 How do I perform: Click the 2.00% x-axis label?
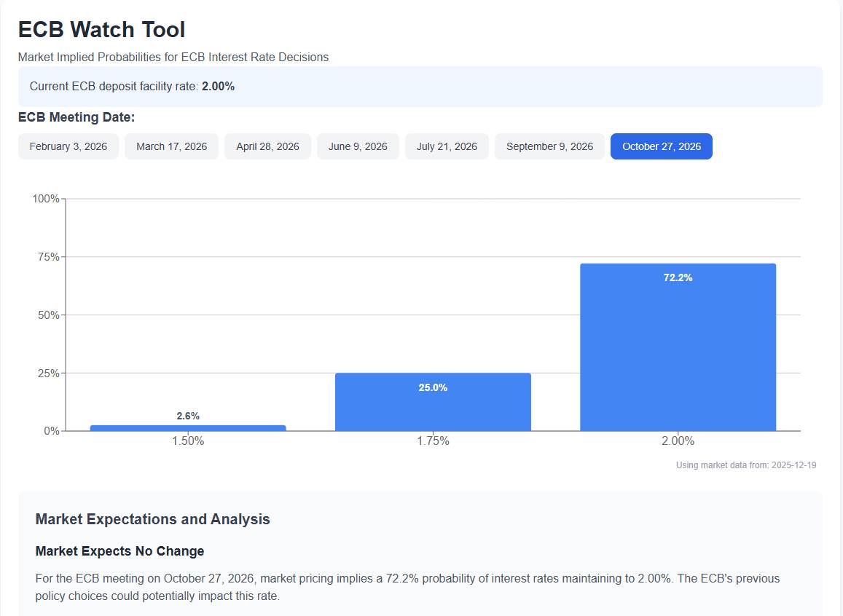point(678,441)
